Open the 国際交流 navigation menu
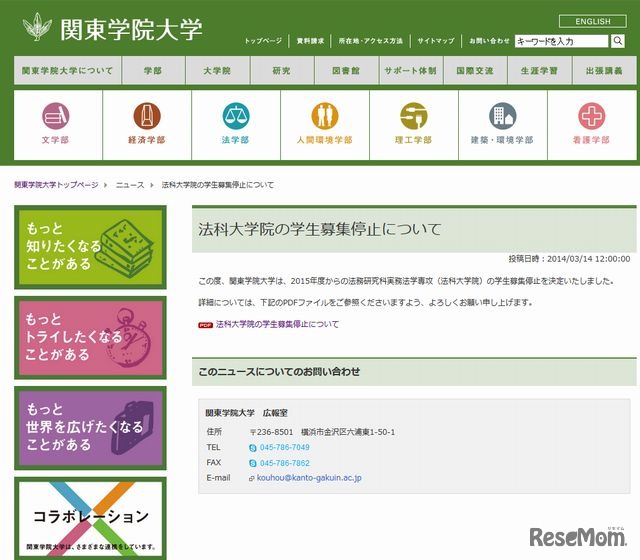640x560 pixels. 475,70
